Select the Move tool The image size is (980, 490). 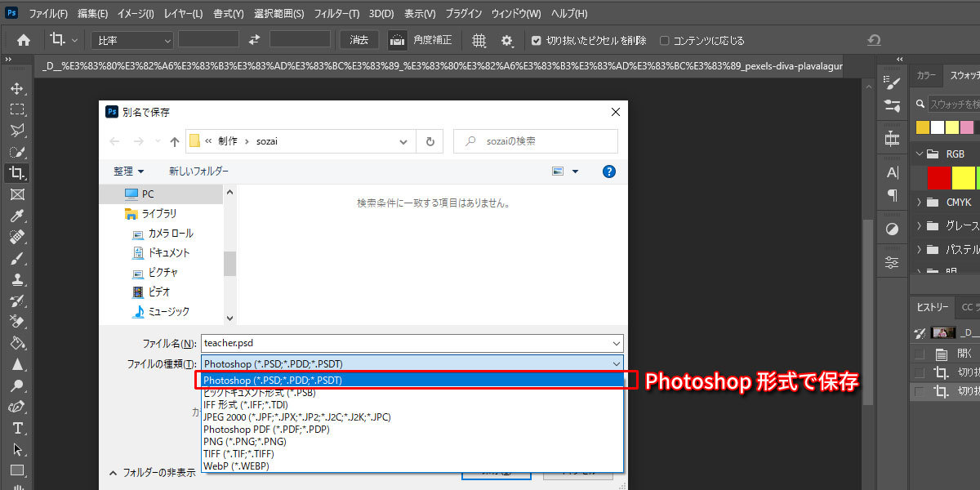(x=16, y=87)
